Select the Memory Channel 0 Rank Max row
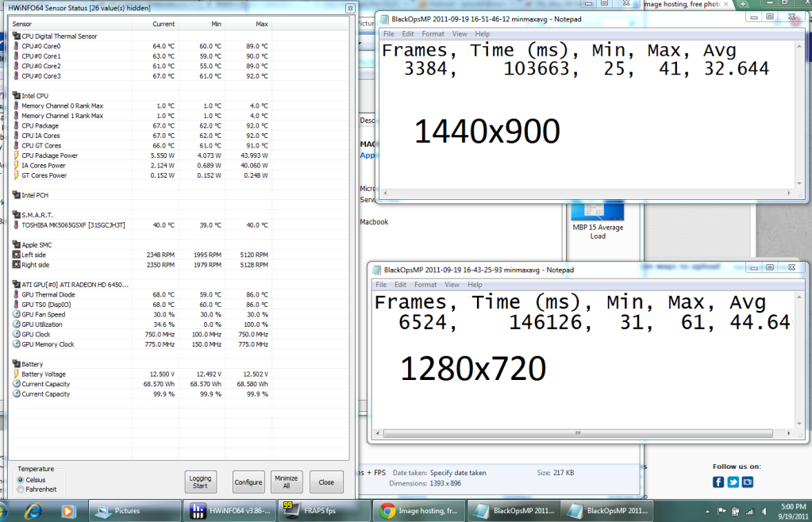 140,106
